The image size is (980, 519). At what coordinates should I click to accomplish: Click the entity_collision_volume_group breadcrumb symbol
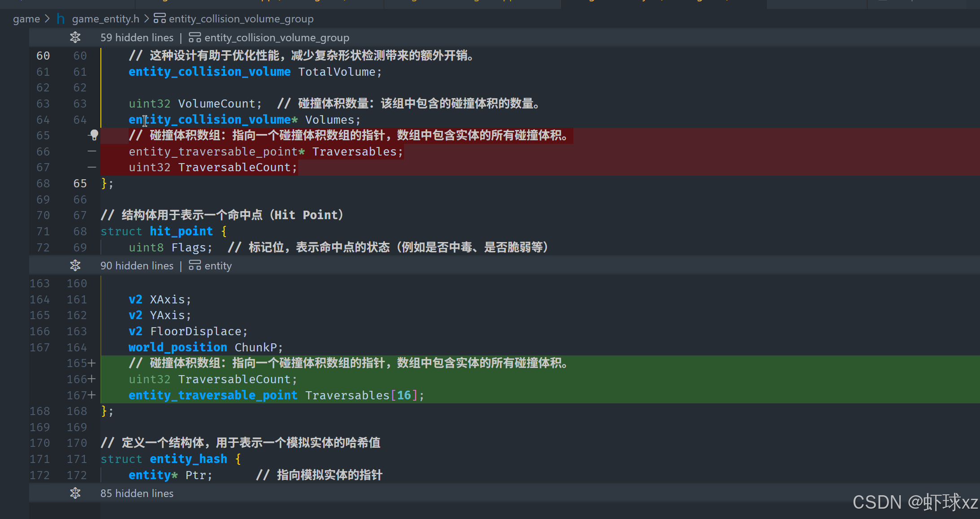[x=241, y=19]
